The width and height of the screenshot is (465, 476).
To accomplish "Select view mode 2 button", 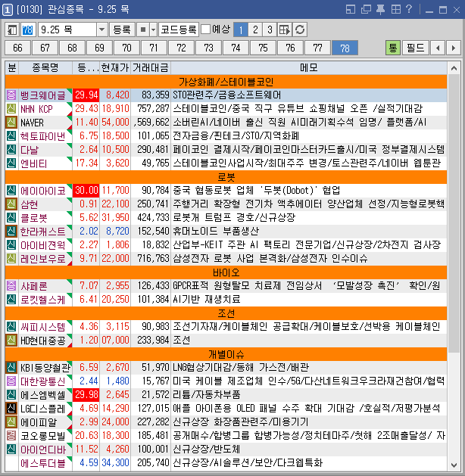I will [x=254, y=30].
